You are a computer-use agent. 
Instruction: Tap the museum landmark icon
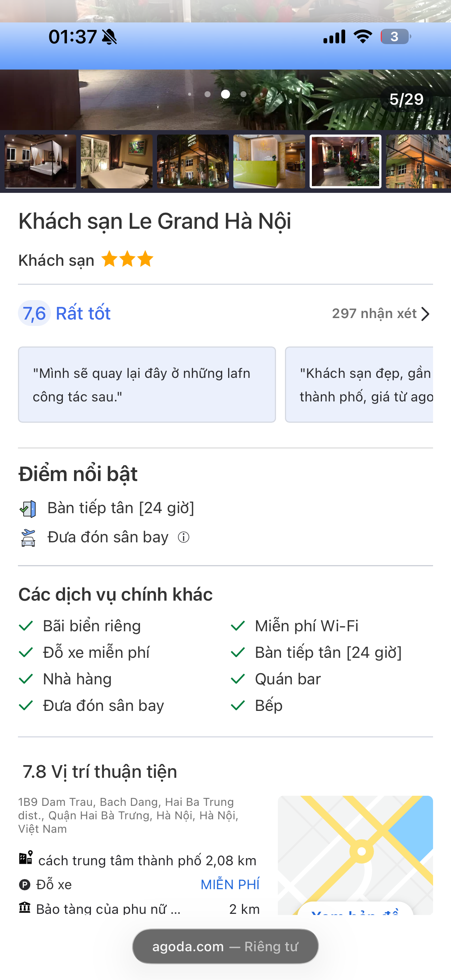tap(24, 908)
